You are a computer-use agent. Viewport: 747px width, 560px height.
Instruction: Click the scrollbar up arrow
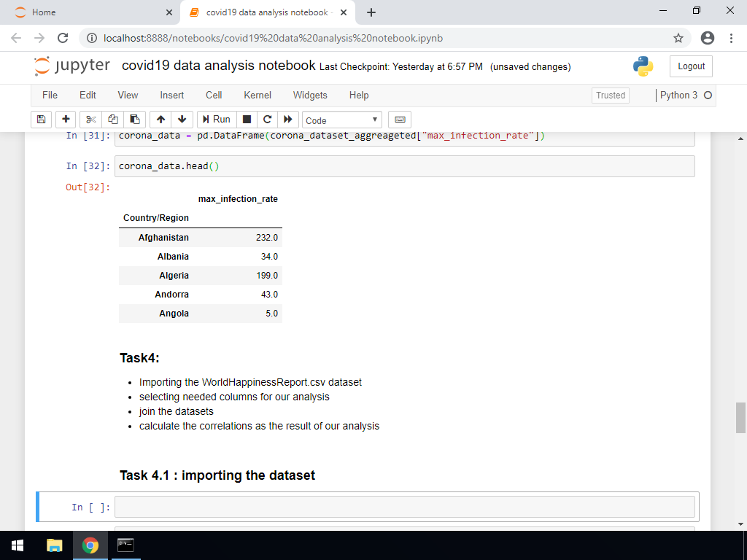740,139
